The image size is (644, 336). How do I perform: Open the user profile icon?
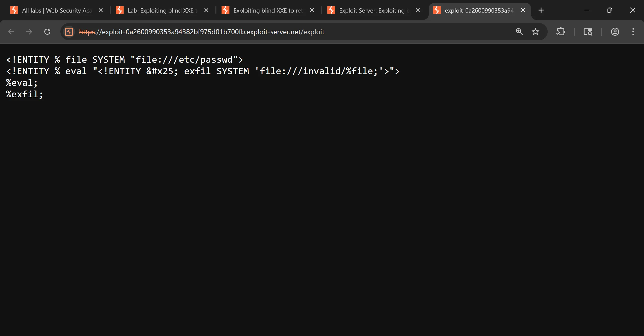pos(615,32)
